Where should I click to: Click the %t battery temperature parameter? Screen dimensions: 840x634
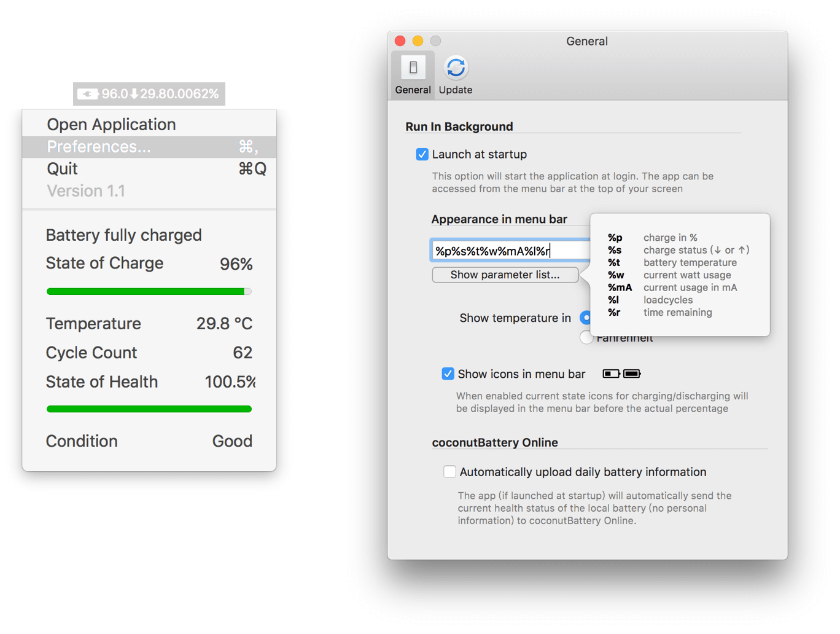click(x=672, y=262)
